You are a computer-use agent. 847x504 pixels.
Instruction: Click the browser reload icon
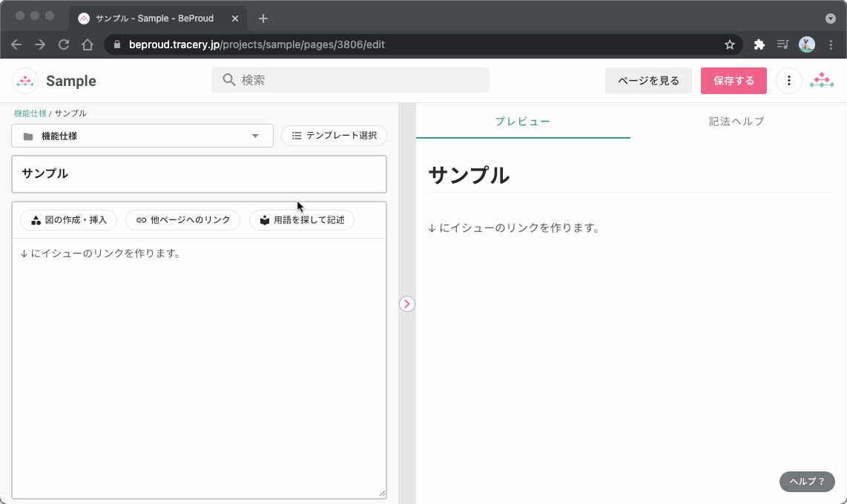click(x=63, y=44)
